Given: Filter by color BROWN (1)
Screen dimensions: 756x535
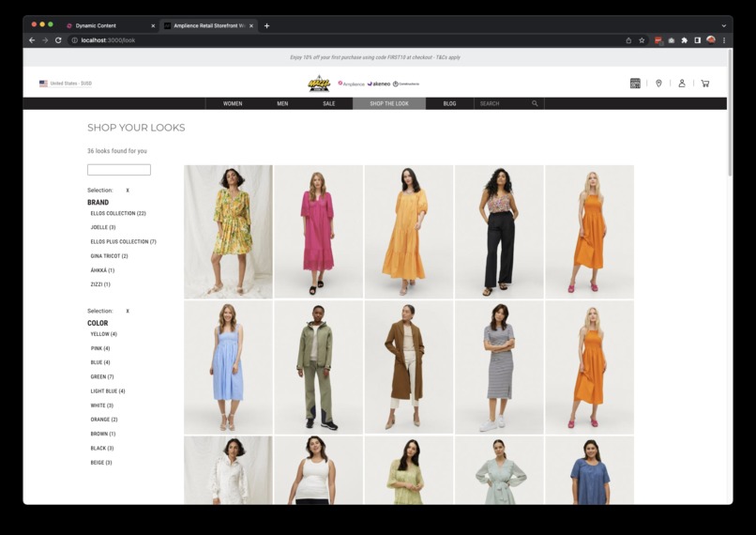Looking at the screenshot, I should (102, 435).
